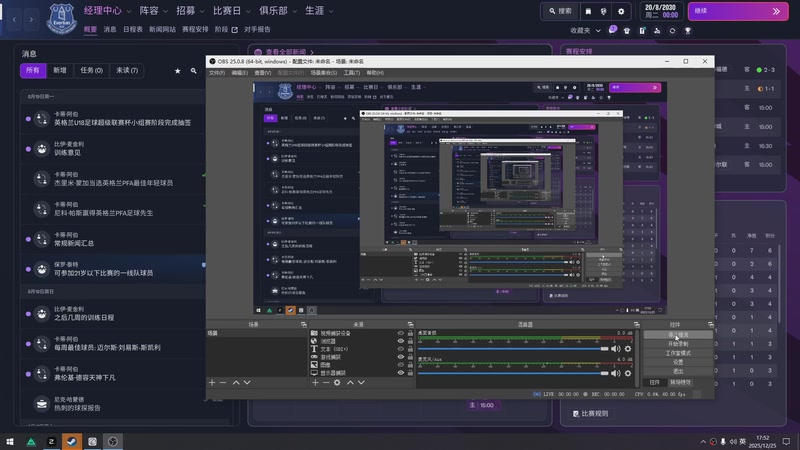Viewport: 800px width, 450px height.
Task: Toggle visibility of 视频捕获设备 source
Action: pos(401,333)
